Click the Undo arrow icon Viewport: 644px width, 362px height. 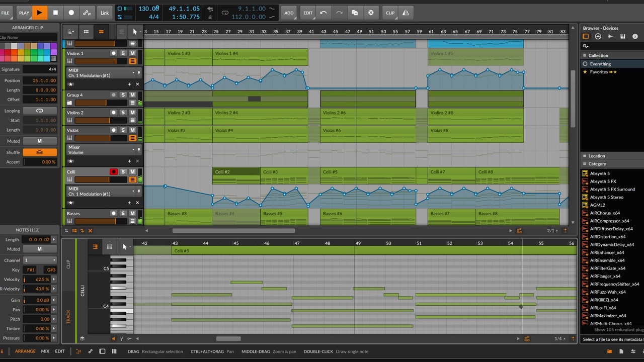323,13
